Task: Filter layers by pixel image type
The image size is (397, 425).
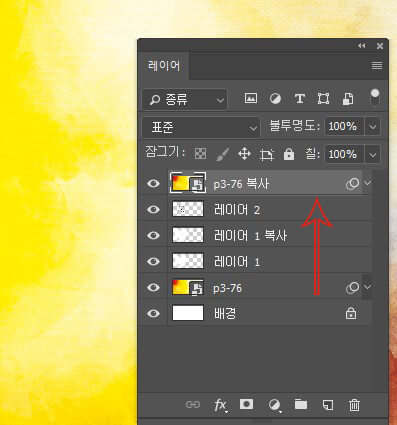Action: click(x=251, y=99)
